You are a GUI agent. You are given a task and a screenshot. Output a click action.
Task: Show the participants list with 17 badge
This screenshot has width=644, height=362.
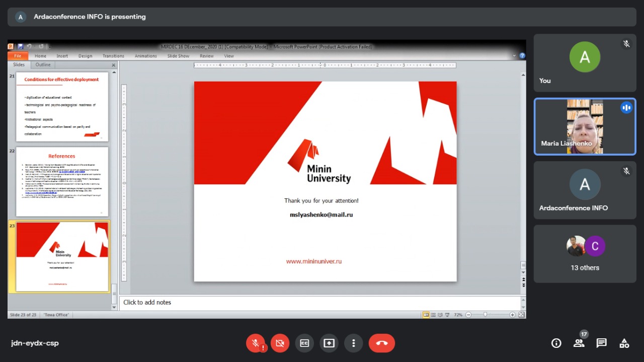click(579, 343)
